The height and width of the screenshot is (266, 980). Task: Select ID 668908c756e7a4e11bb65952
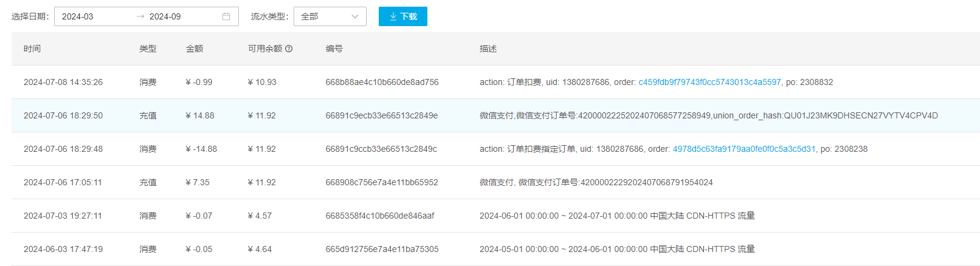382,182
